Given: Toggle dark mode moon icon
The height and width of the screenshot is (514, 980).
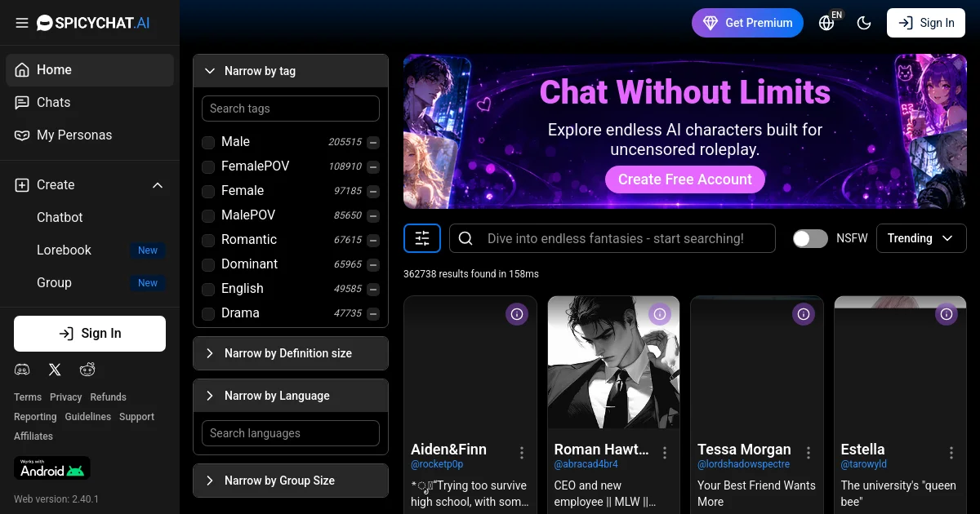Looking at the screenshot, I should tap(864, 23).
